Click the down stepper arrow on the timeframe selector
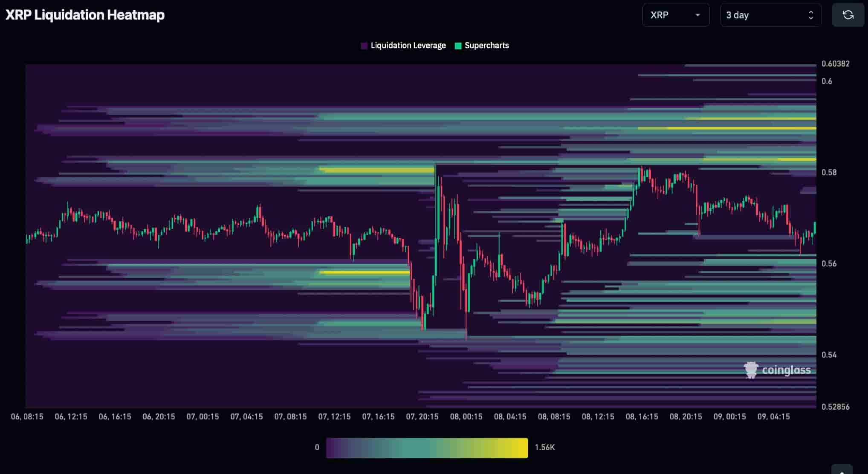This screenshot has height=474, width=868. pos(812,18)
